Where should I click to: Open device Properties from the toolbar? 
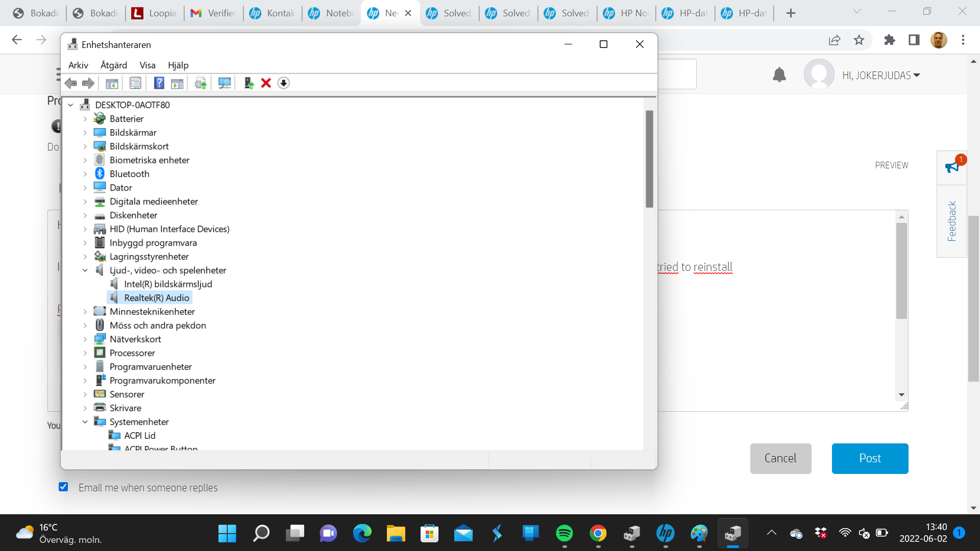pyautogui.click(x=135, y=83)
